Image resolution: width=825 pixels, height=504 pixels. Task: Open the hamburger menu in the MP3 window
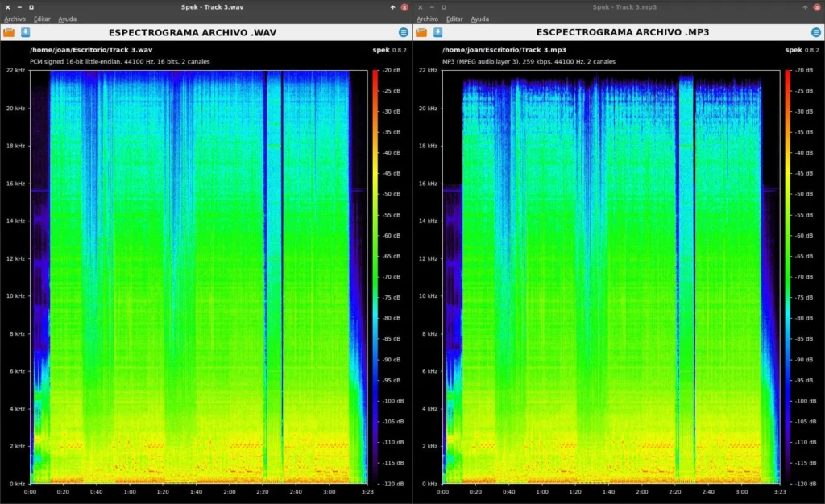[815, 32]
